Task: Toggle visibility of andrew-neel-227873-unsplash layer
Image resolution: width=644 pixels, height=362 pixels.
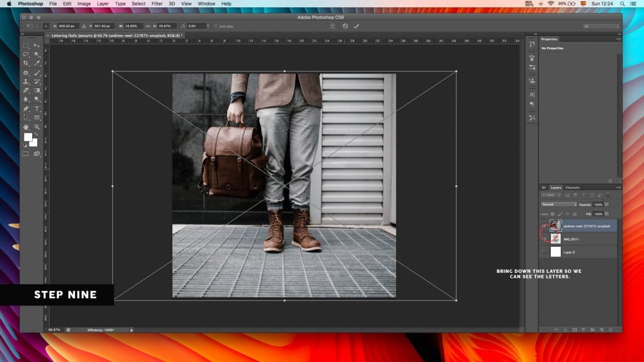Action: [x=544, y=226]
